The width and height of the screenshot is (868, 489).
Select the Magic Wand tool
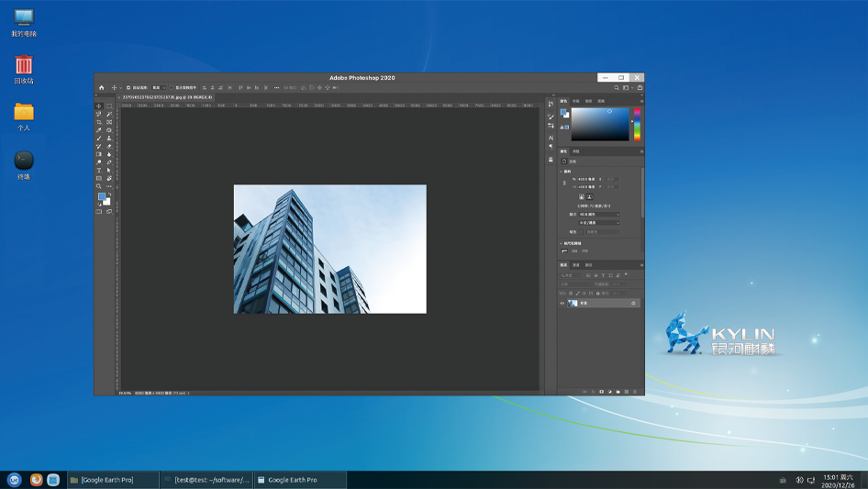[x=109, y=114]
